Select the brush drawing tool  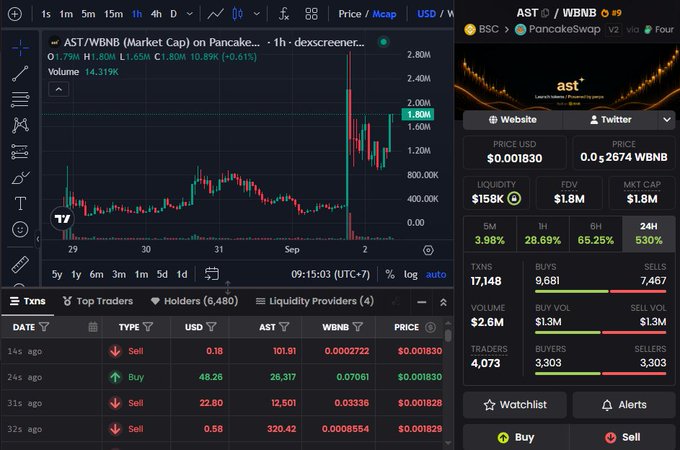click(20, 177)
